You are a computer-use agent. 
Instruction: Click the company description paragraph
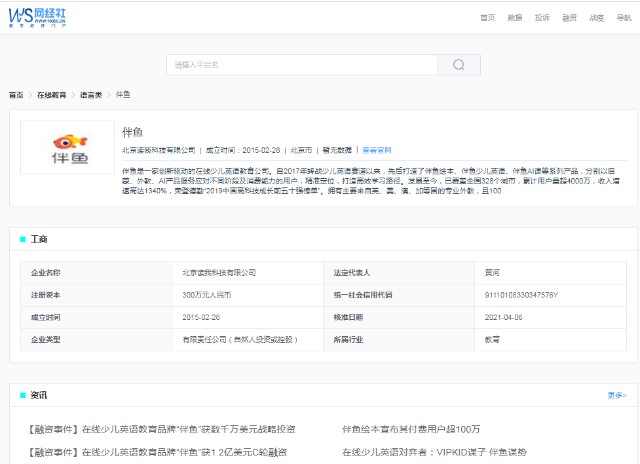[x=371, y=181]
